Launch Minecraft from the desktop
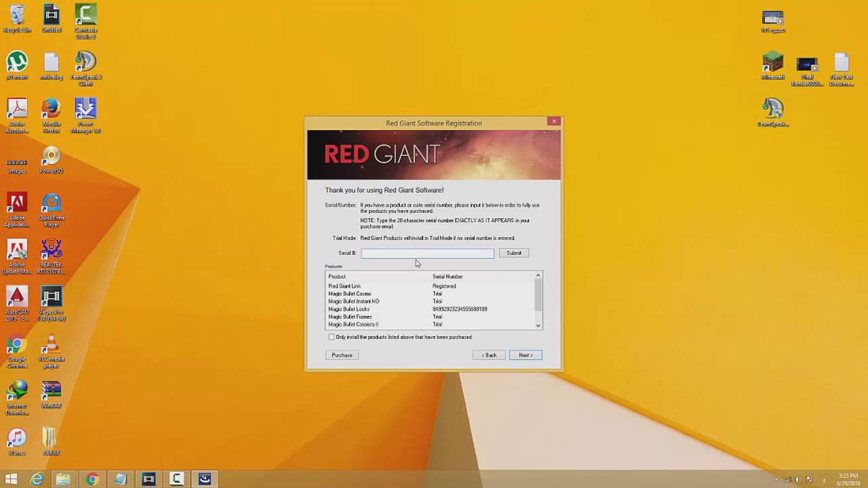868x488 pixels. (x=772, y=65)
